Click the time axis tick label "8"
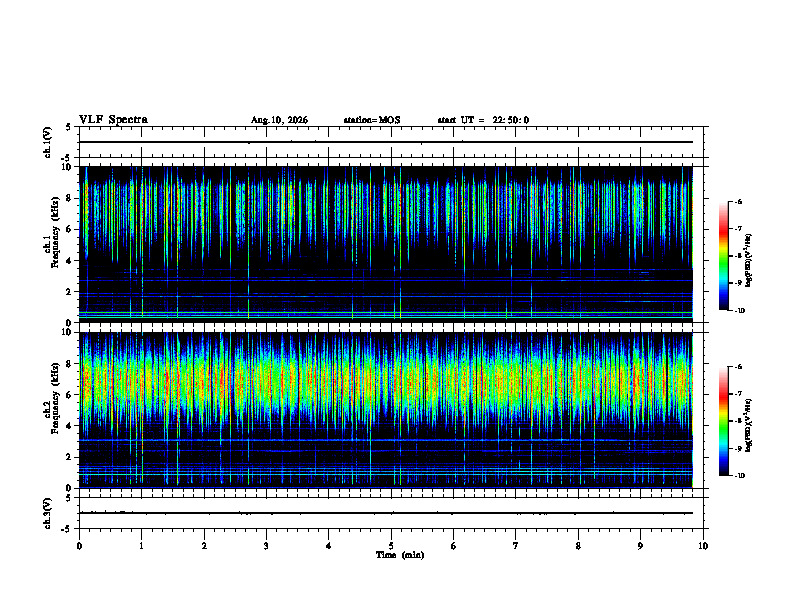Image resolution: width=792 pixels, height=612 pixels. tap(578, 546)
